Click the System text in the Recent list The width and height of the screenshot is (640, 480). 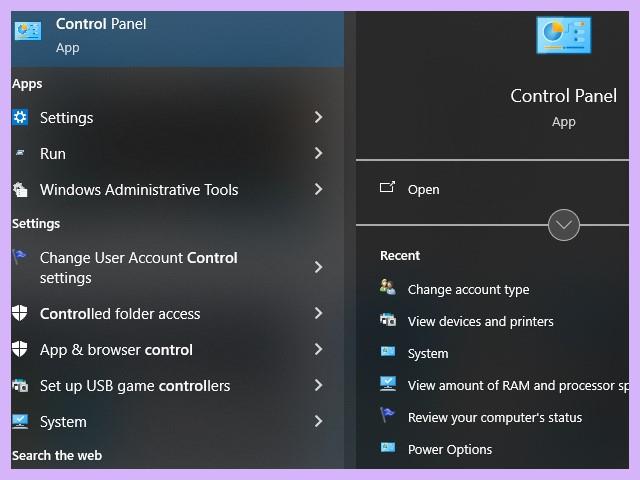pos(428,353)
